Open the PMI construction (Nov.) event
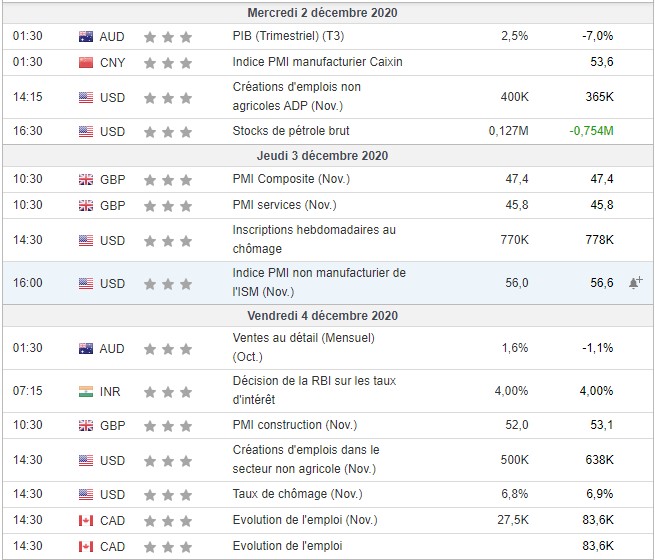Viewport: 655px width, 560px height. [x=291, y=425]
